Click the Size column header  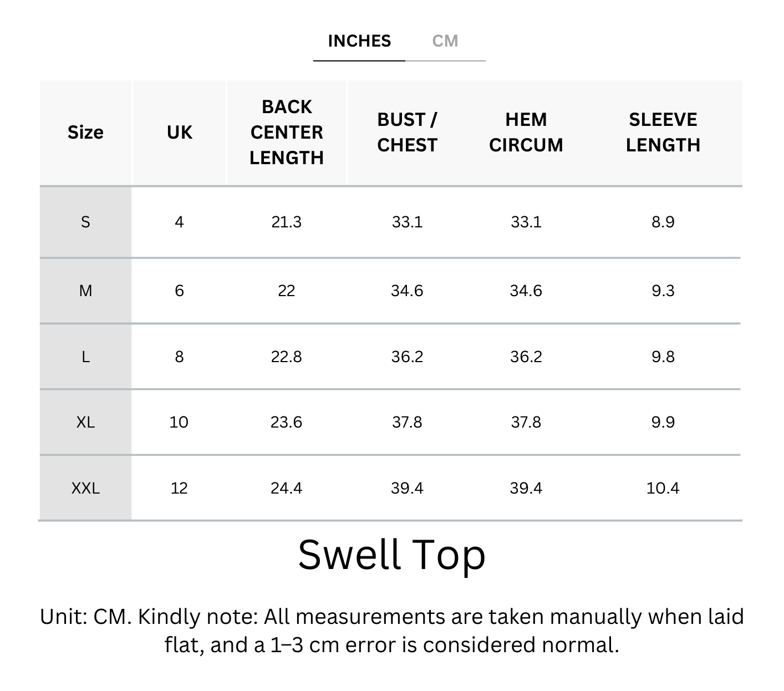point(85,133)
